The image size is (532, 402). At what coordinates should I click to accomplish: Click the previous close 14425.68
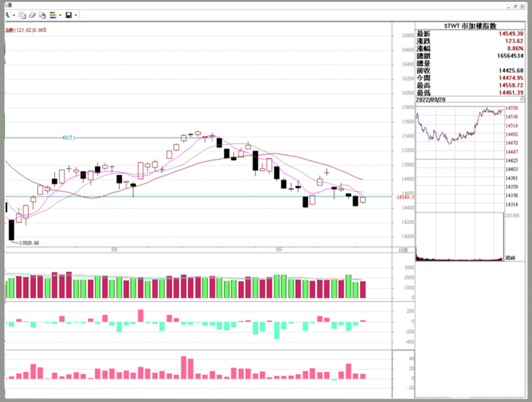tap(511, 70)
